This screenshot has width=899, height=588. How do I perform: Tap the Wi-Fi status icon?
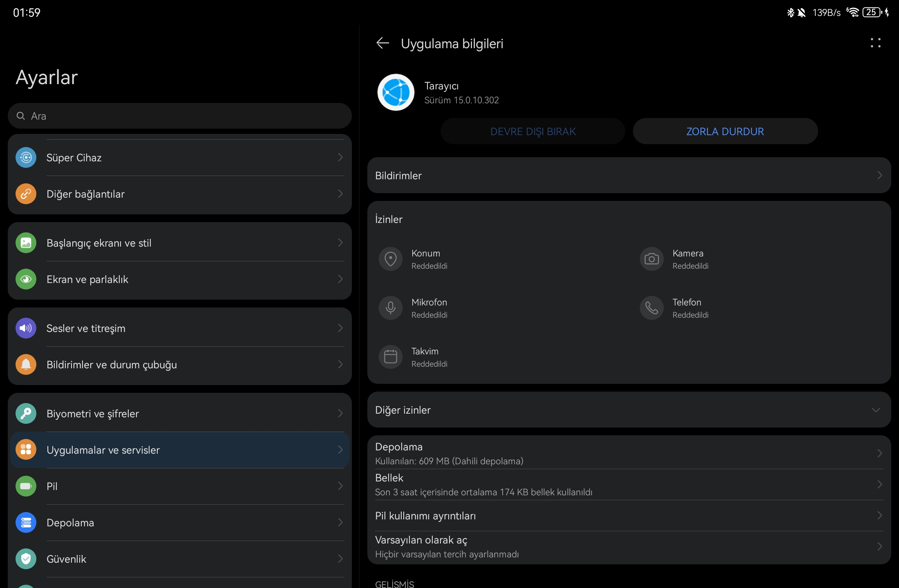[852, 12]
